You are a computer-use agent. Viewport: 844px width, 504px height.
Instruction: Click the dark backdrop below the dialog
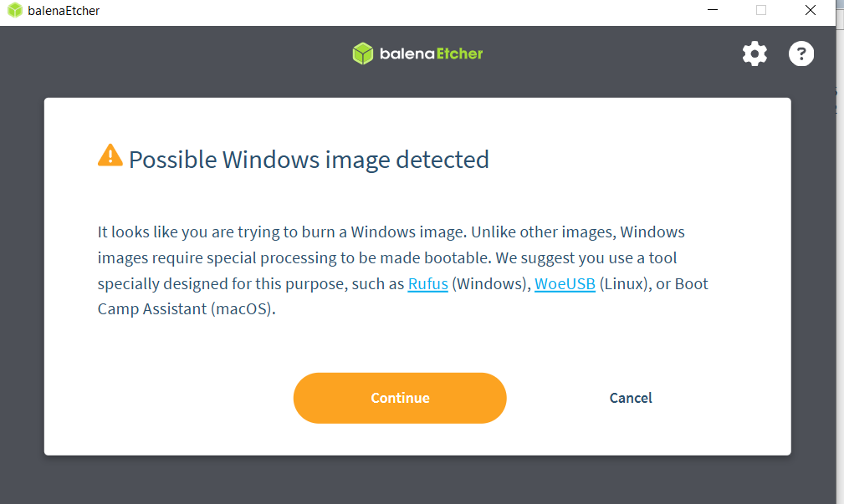pos(418,480)
